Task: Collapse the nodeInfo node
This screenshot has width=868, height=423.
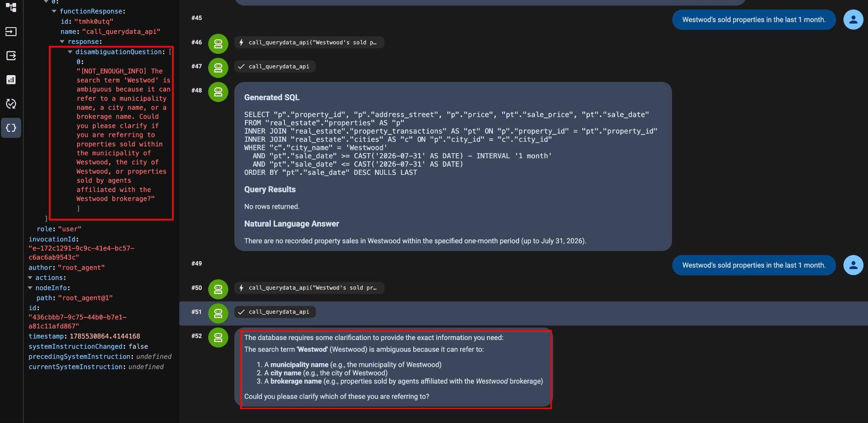Action: [30, 288]
